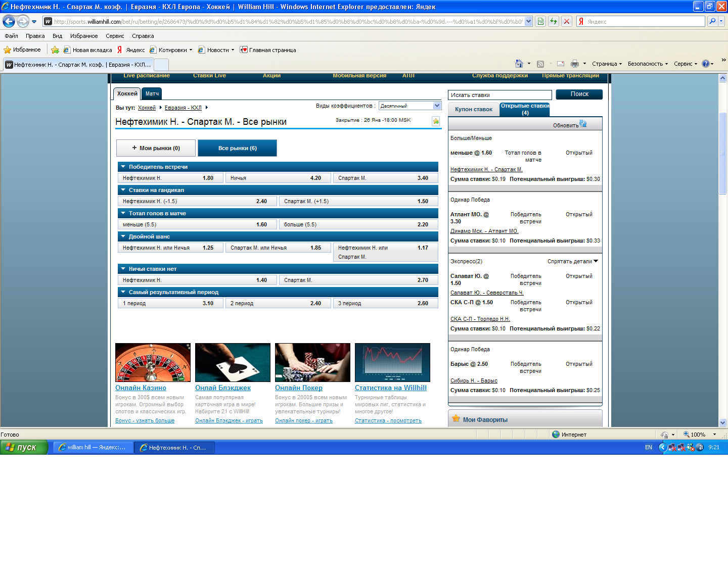Screen dimensions: 728x573
Task: Click the round 'a' antivirus tray icon
Action: (700, 447)
